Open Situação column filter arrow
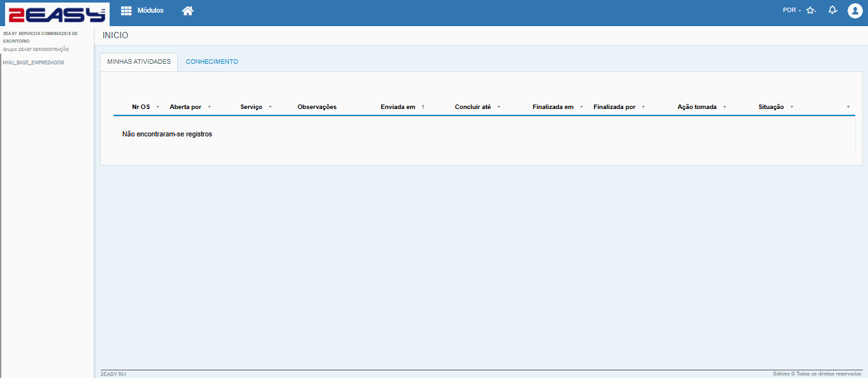 click(792, 107)
